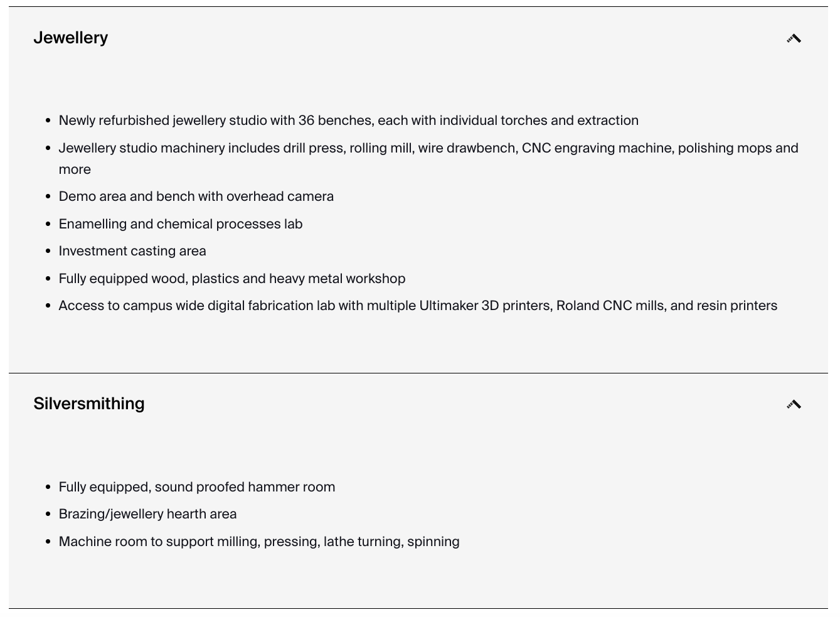The height and width of the screenshot is (617, 840).
Task: Click the word 'more' on the wrapped line
Action: pos(75,169)
